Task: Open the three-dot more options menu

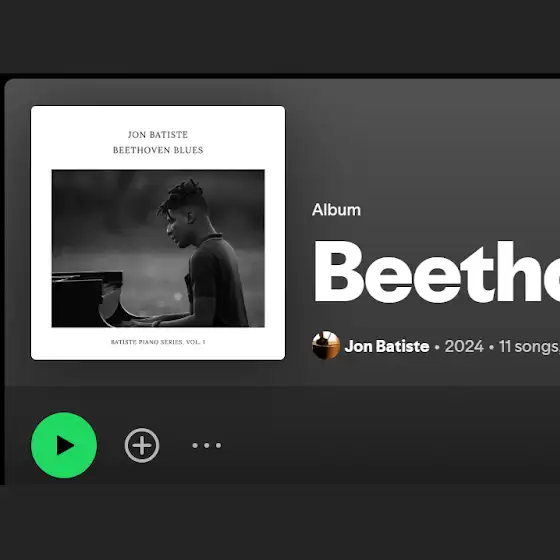Action: (207, 445)
